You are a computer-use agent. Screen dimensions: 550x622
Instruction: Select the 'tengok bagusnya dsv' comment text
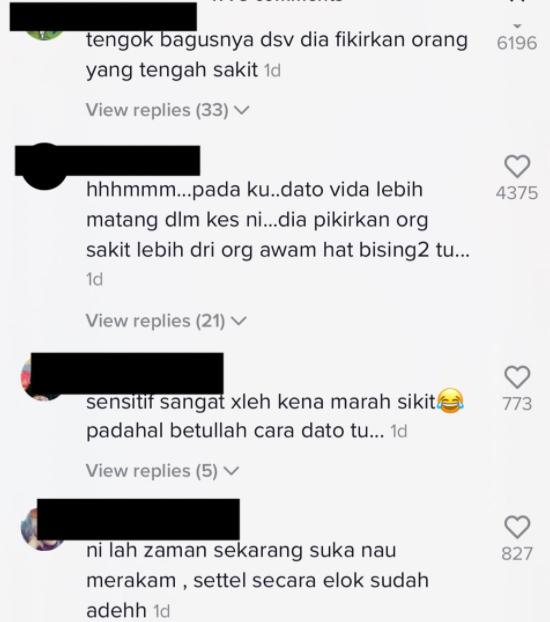(x=277, y=55)
